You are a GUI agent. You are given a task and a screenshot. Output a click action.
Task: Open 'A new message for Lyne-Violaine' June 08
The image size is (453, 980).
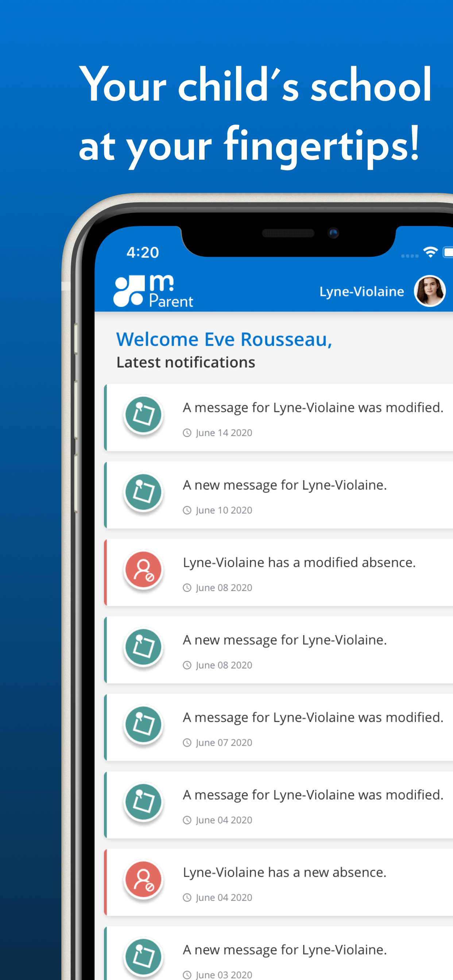tap(279, 650)
